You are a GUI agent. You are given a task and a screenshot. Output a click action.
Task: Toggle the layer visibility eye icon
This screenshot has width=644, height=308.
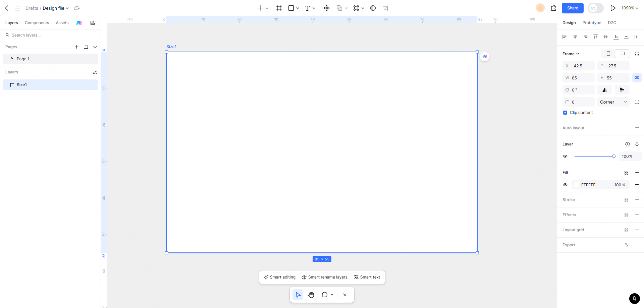point(565,157)
